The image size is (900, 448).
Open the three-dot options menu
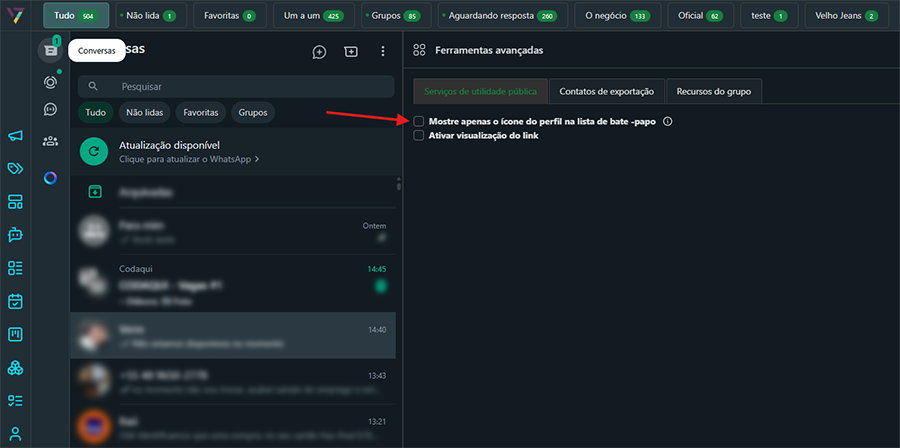click(382, 52)
